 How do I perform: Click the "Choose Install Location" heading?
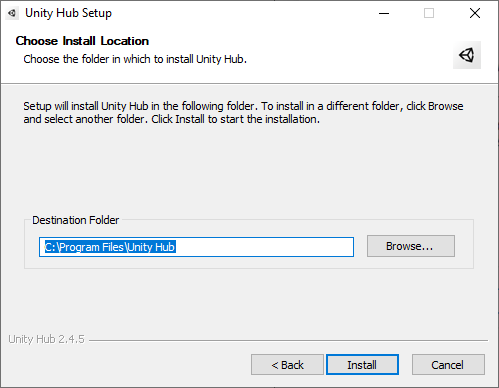click(x=82, y=41)
